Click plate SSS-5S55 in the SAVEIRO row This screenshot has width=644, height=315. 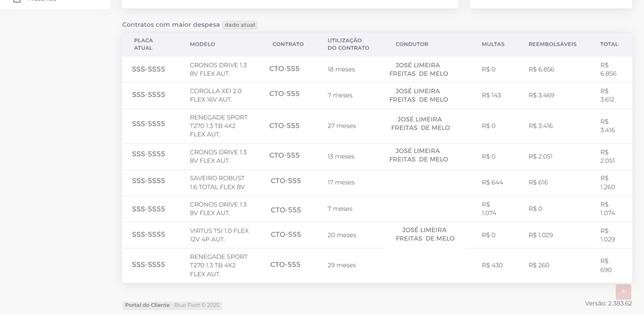149,181
